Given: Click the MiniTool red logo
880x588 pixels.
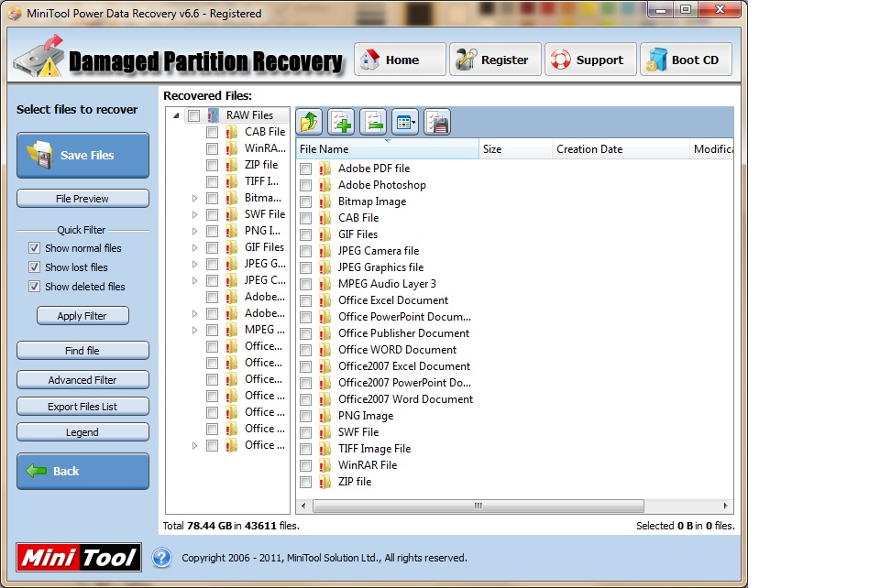Looking at the screenshot, I should pyautogui.click(x=79, y=557).
